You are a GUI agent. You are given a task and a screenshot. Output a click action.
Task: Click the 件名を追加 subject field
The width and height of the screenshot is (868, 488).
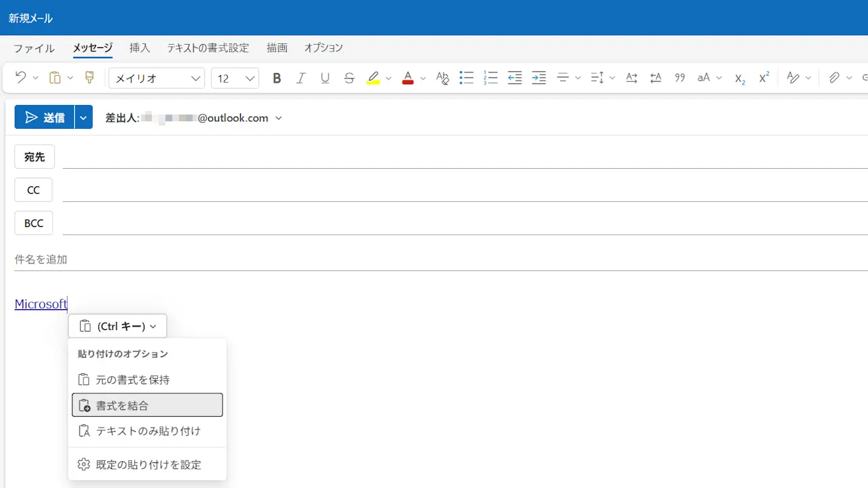(271, 260)
